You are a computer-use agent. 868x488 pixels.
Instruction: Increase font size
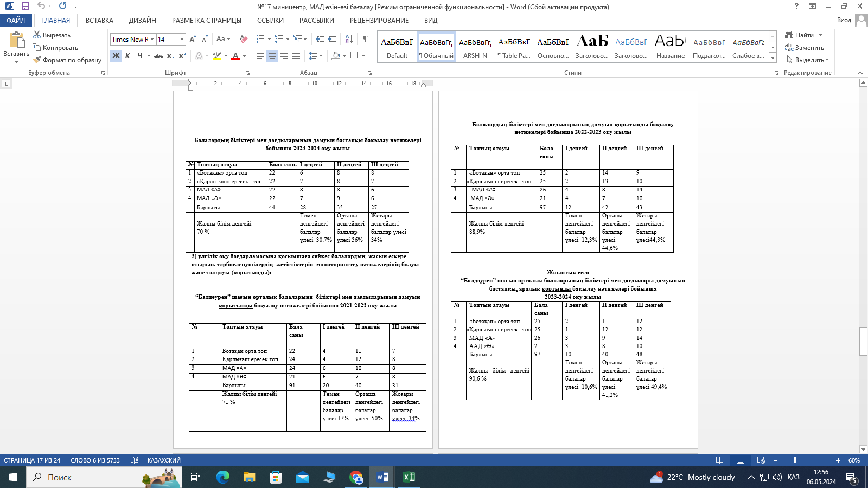click(193, 39)
